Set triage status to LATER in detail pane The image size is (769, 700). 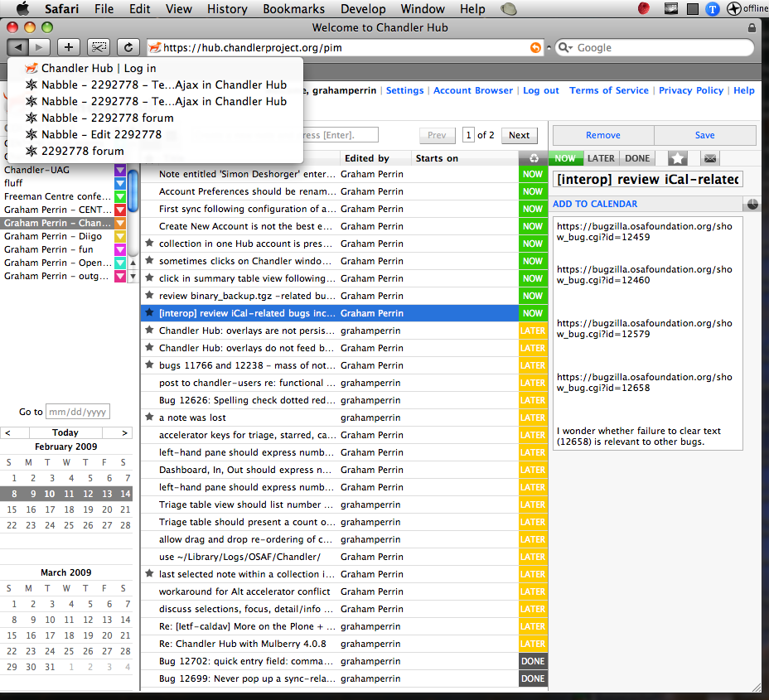[x=601, y=158]
